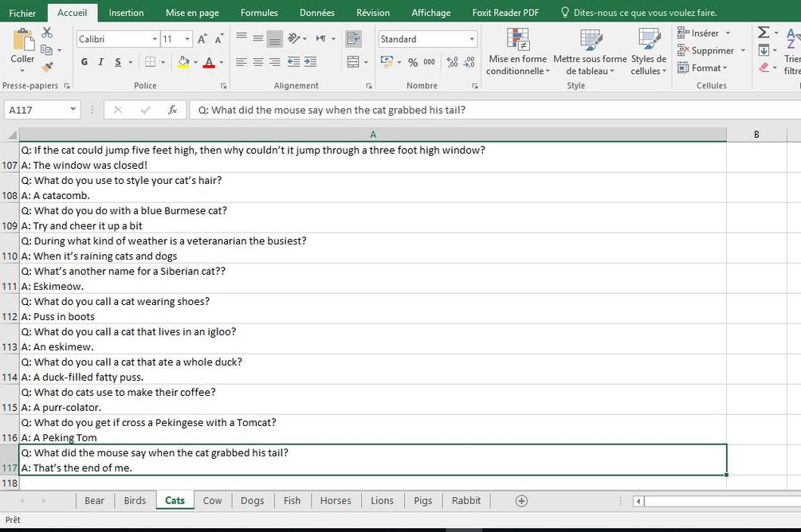The height and width of the screenshot is (532, 801).
Task: Center text horizontally icon
Action: click(258, 62)
